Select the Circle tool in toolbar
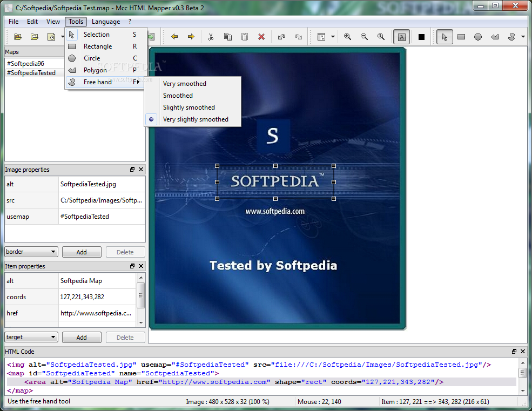The height and width of the screenshot is (411, 532). (x=477, y=37)
